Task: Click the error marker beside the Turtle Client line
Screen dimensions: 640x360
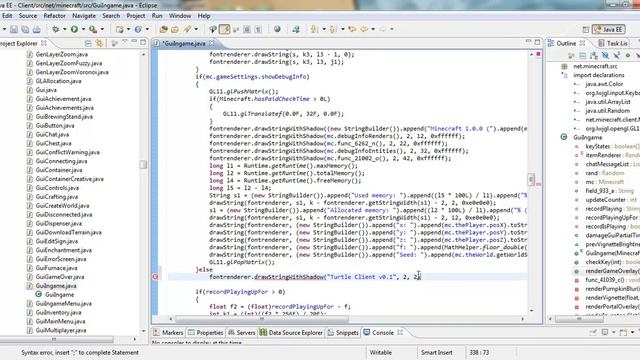Action: click(155, 277)
